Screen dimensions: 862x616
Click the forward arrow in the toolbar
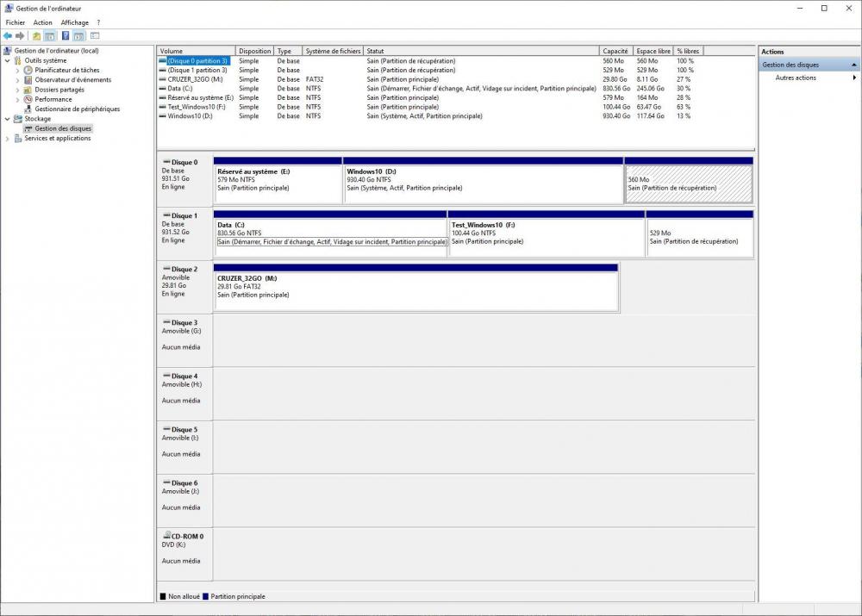(20, 36)
